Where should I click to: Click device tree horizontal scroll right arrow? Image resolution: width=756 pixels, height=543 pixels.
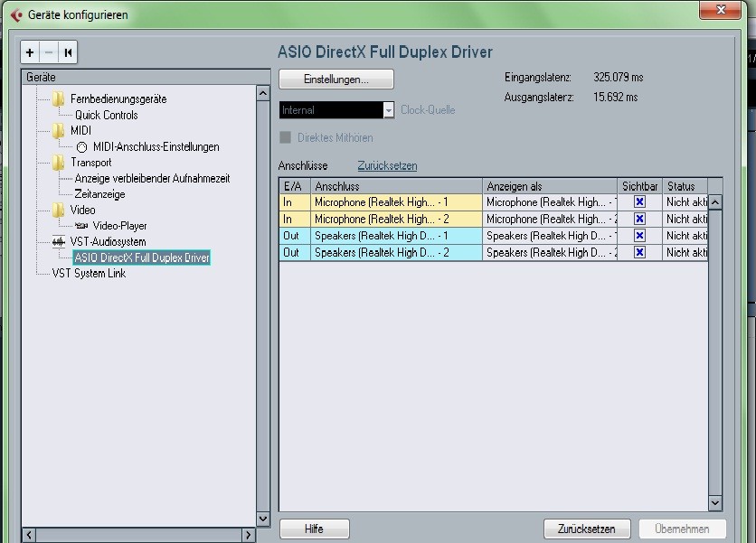[x=249, y=535]
